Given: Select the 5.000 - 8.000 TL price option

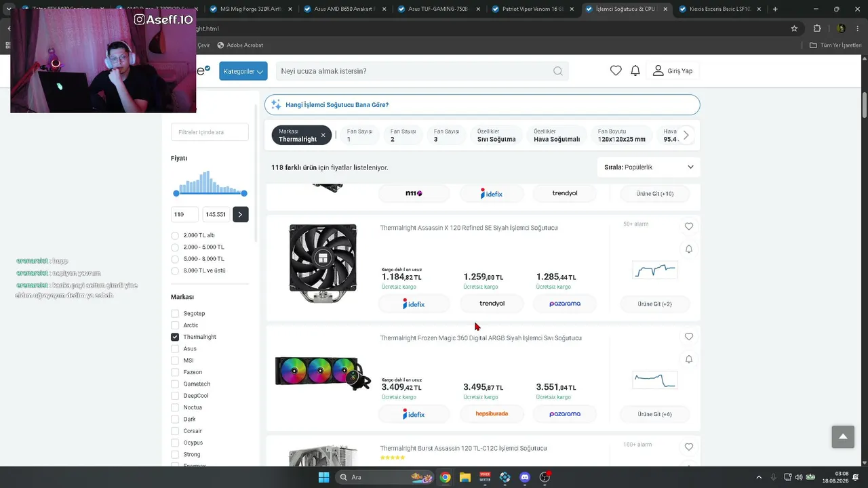Looking at the screenshot, I should tap(175, 259).
